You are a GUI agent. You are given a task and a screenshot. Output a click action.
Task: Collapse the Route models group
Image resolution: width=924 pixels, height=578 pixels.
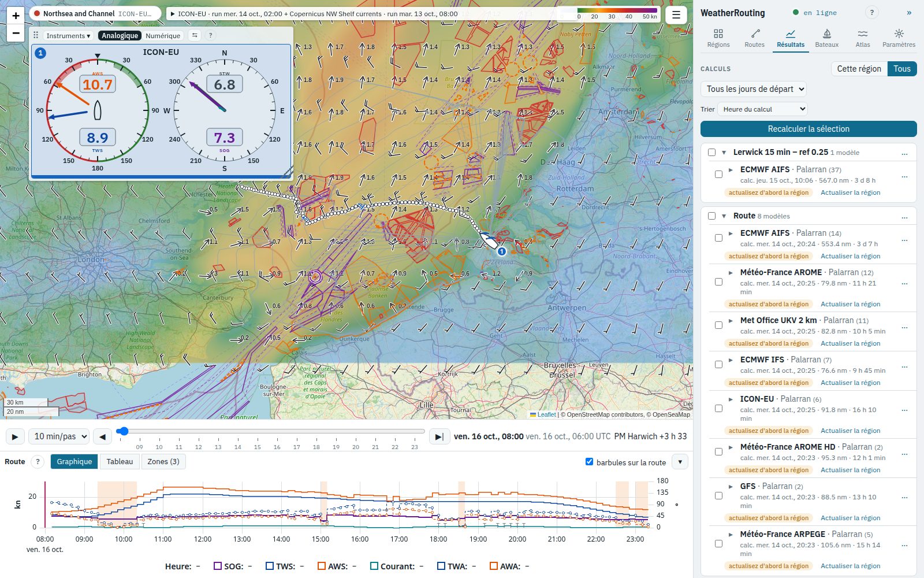point(724,216)
